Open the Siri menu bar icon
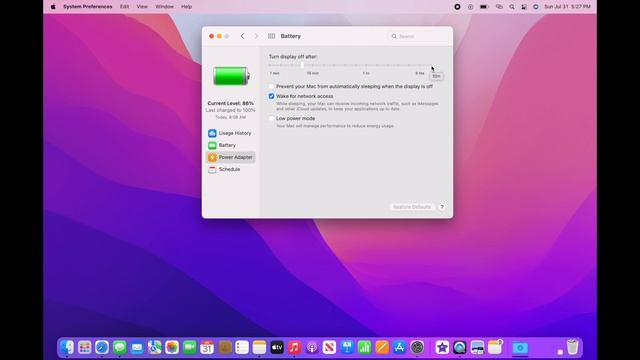Screen dimensions: 640x360 (x=536, y=7)
